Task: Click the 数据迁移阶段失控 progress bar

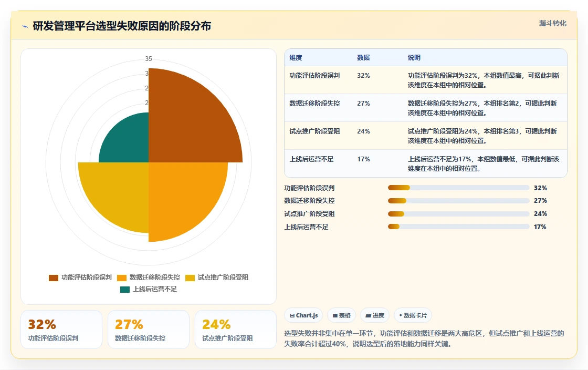Action: [459, 201]
